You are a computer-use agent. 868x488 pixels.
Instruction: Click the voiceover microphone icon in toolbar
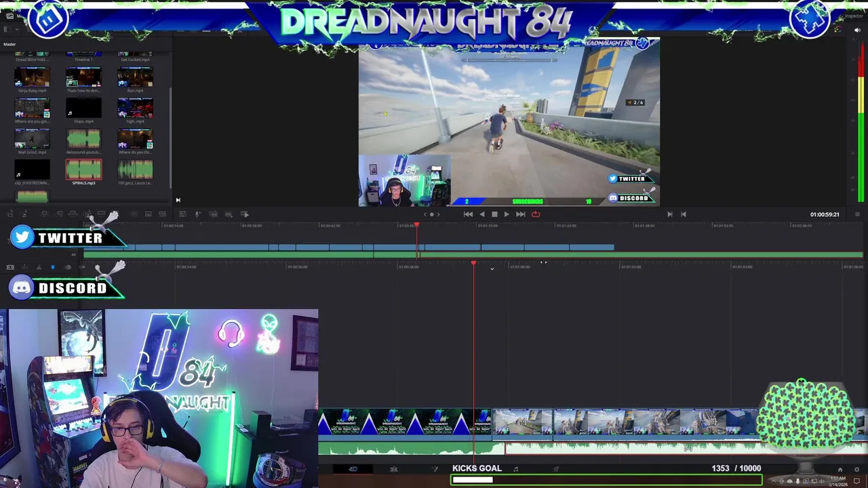(198, 214)
